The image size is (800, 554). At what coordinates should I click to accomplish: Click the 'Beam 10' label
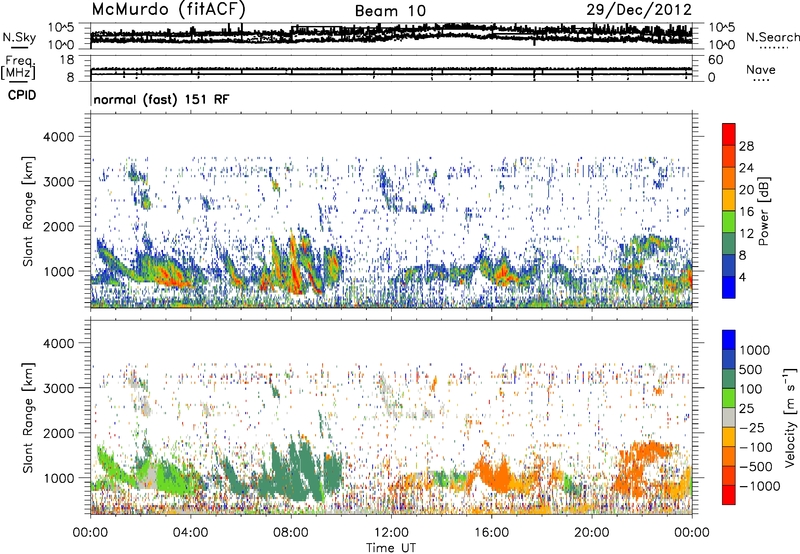point(390,11)
